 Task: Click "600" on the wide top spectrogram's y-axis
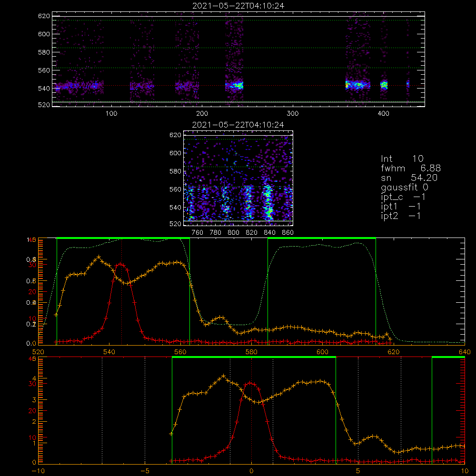pyautogui.click(x=44, y=34)
